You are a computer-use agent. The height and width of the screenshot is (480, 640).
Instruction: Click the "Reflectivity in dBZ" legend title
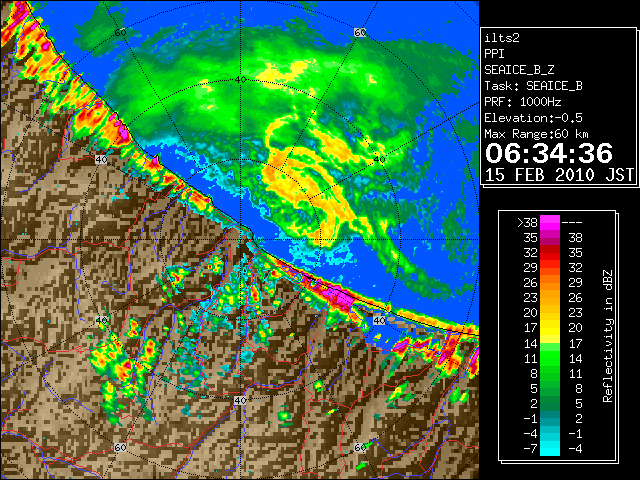pyautogui.click(x=608, y=336)
